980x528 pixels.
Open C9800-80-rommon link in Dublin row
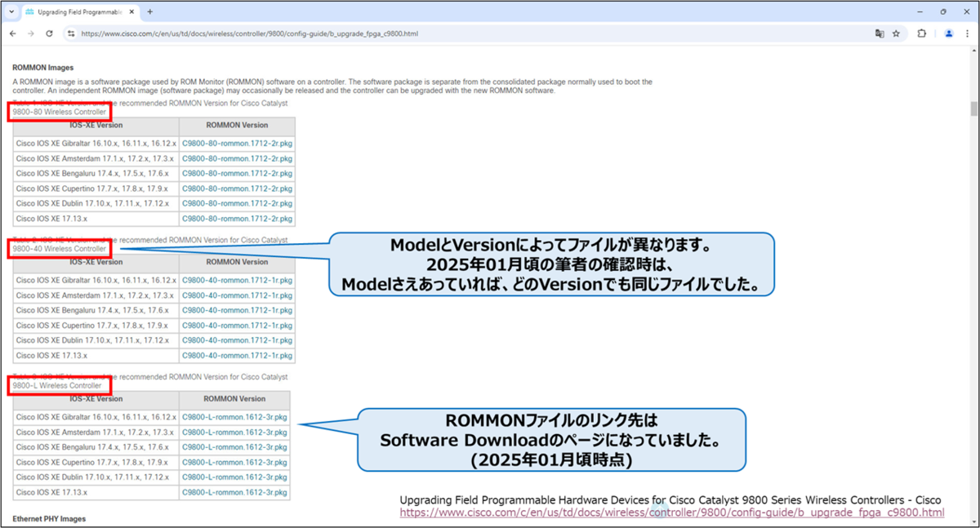[237, 204]
